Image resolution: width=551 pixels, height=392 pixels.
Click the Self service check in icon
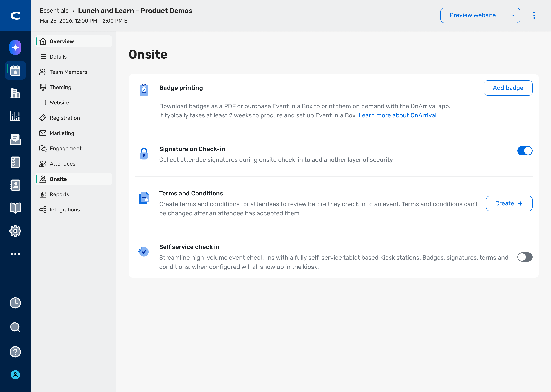click(x=143, y=251)
